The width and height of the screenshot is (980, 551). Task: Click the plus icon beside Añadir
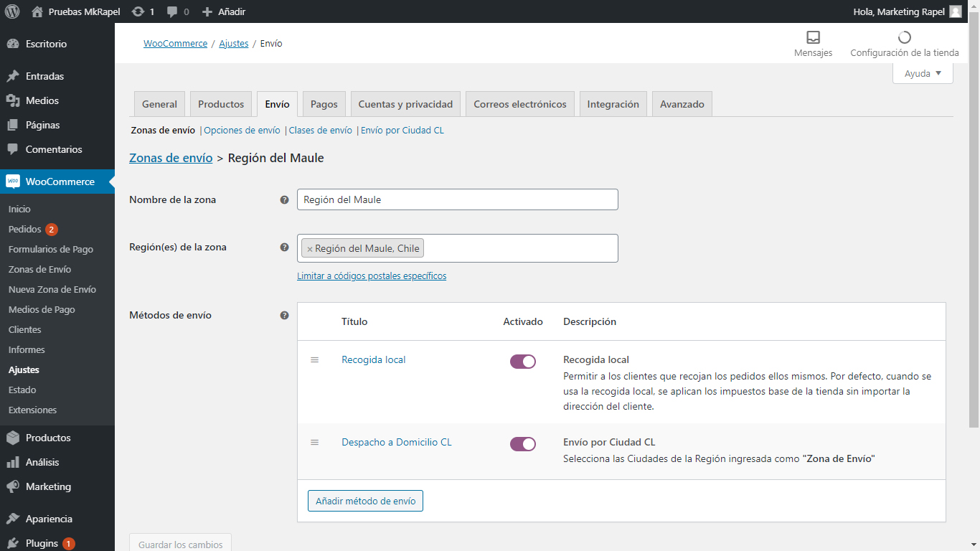pyautogui.click(x=207, y=11)
